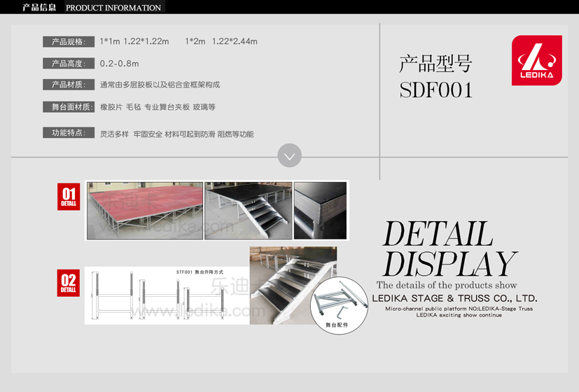
Task: Click the 舞台配件 caption
Action: pos(337,325)
